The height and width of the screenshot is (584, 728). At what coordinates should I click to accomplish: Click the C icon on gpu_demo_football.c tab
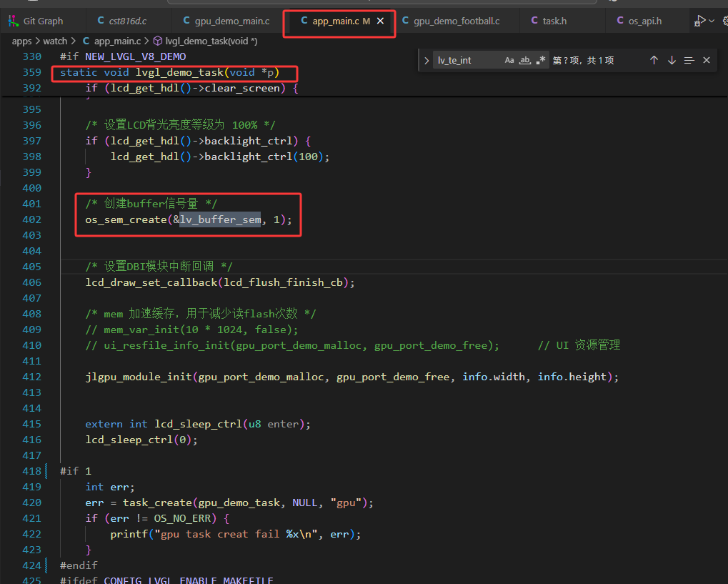(405, 21)
